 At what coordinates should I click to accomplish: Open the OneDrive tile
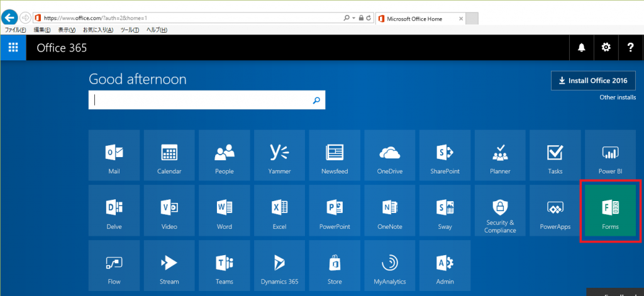[x=389, y=155]
